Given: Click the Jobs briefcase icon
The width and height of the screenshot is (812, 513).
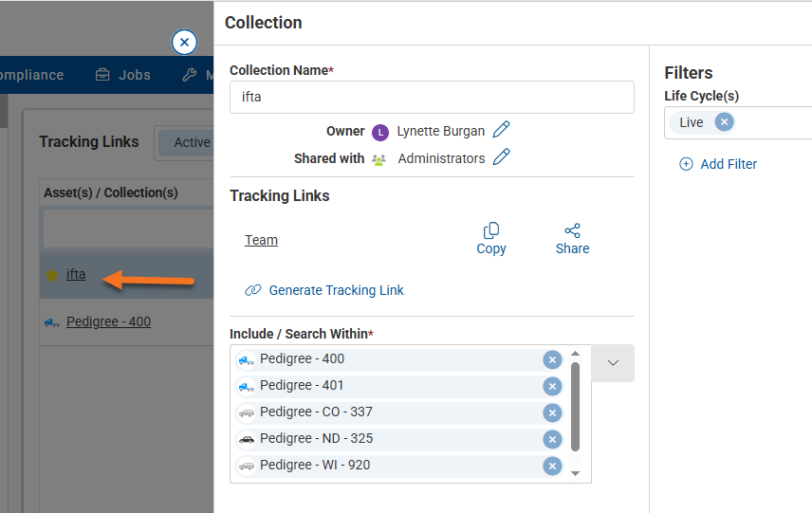Looking at the screenshot, I should point(102,75).
